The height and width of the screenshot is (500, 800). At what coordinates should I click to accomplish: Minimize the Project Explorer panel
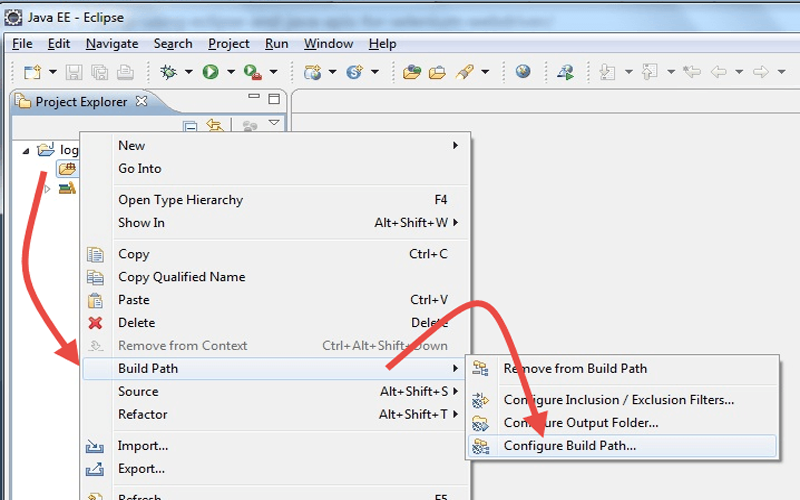[x=254, y=96]
